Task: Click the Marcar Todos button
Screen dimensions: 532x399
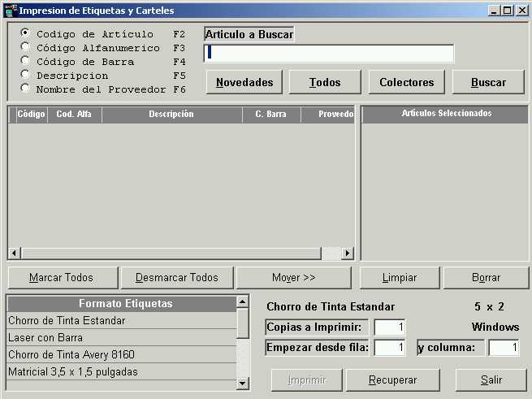Action: [x=62, y=278]
